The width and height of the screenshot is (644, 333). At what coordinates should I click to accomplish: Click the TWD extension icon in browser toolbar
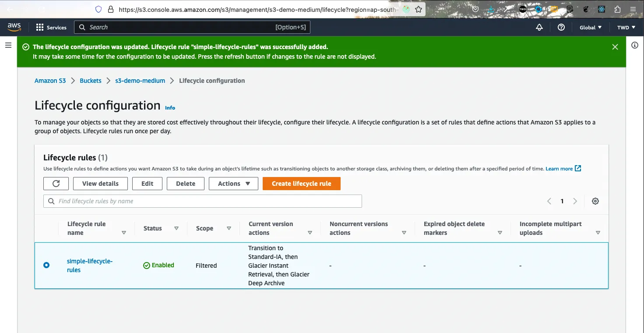pos(523,9)
